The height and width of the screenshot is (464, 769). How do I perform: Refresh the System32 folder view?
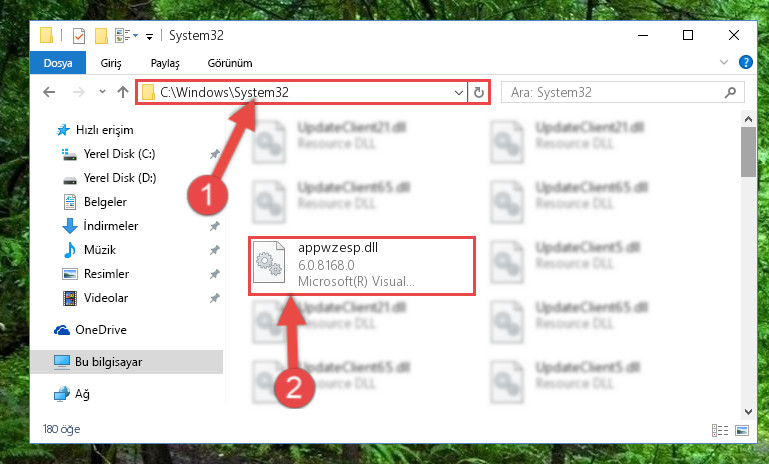[479, 92]
